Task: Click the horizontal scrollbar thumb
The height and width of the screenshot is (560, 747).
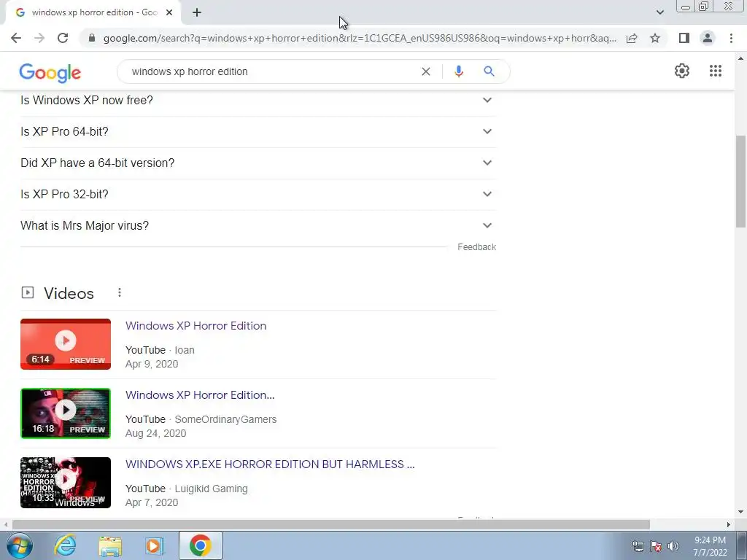Action: click(x=331, y=524)
